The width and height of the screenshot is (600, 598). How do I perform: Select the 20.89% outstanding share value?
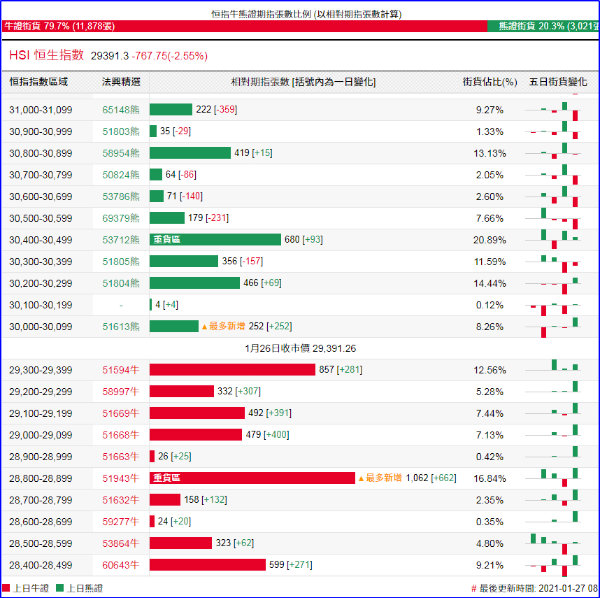tap(490, 240)
